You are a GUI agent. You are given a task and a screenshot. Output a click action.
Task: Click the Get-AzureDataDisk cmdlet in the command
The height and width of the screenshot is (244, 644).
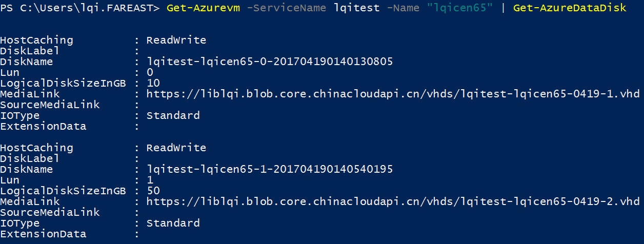click(x=569, y=9)
